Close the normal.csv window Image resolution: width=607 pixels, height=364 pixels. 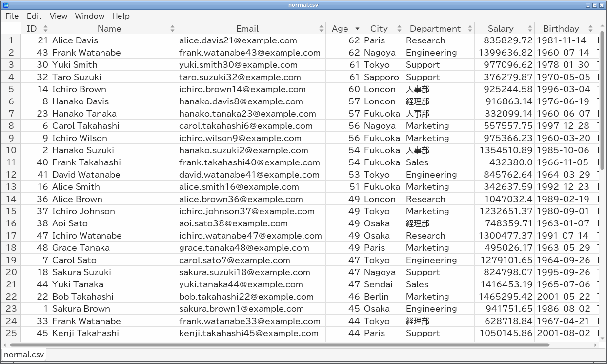pos(602,5)
